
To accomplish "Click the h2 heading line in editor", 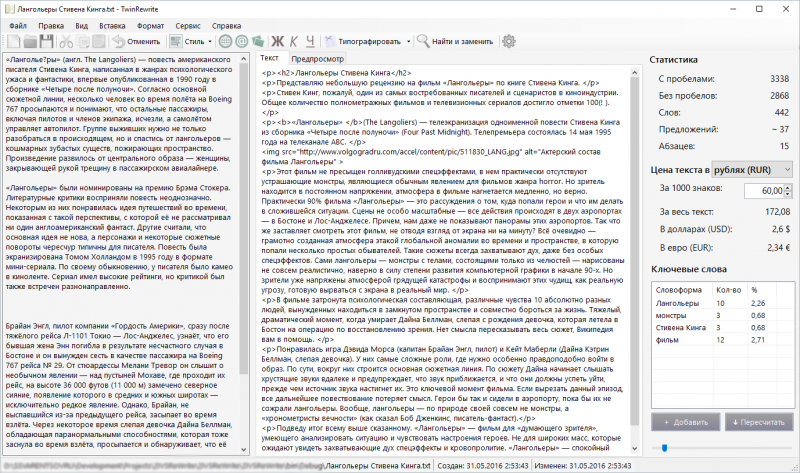I will (x=337, y=73).
